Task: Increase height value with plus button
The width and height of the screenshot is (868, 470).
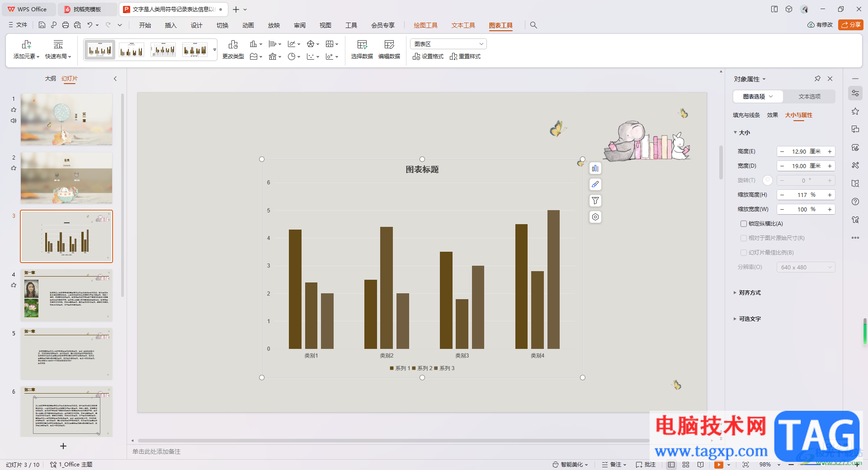Action: [x=830, y=152]
